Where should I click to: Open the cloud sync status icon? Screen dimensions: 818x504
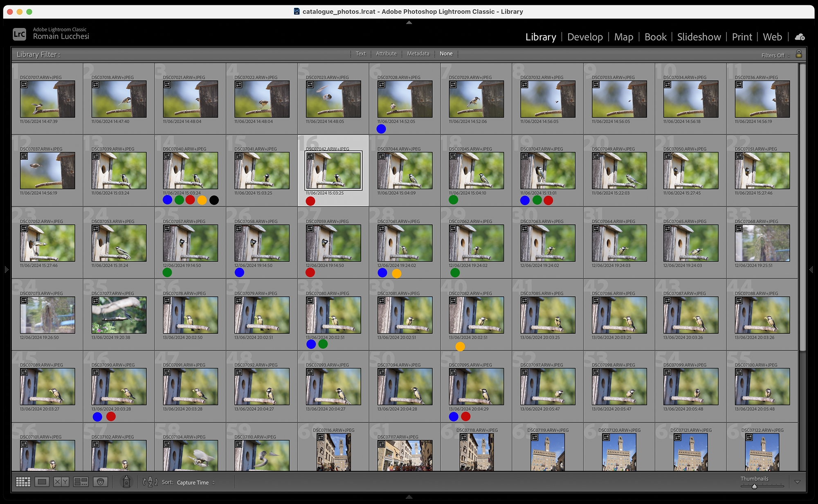click(x=800, y=37)
